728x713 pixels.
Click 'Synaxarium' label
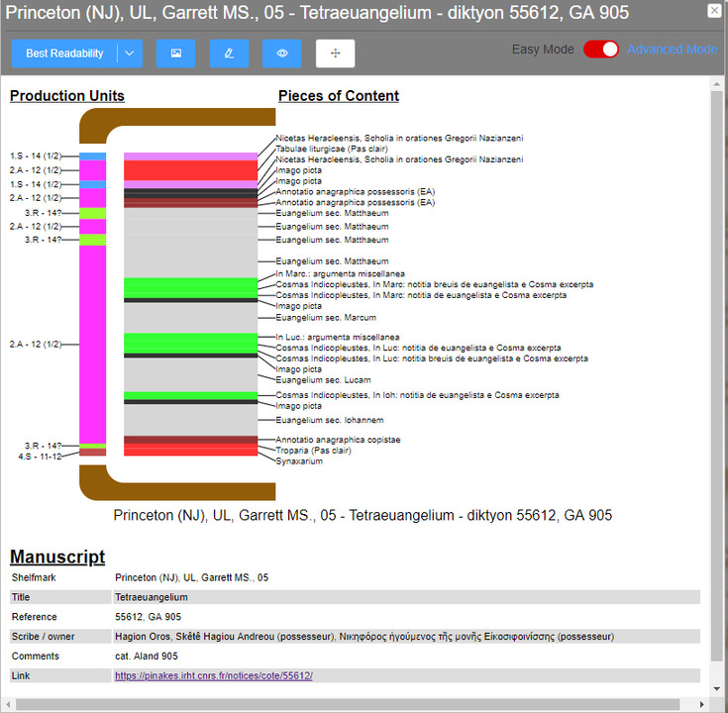coord(299,460)
